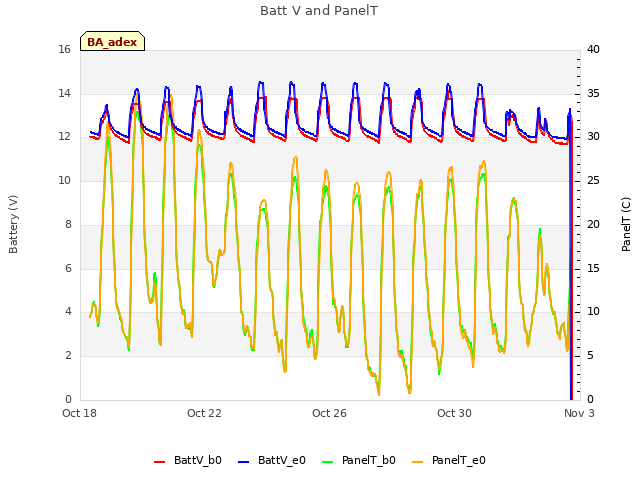Click the red BattV_b0 legend color line

(x=160, y=462)
